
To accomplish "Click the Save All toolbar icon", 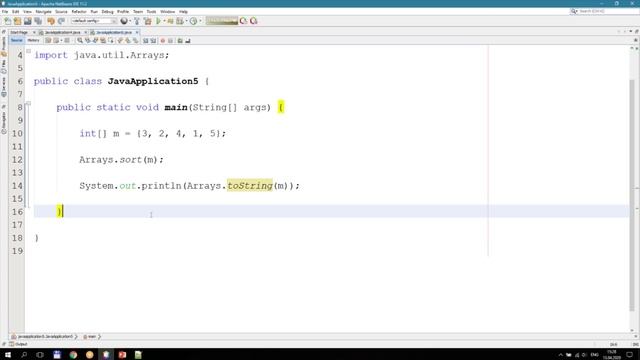I will click(x=38, y=21).
